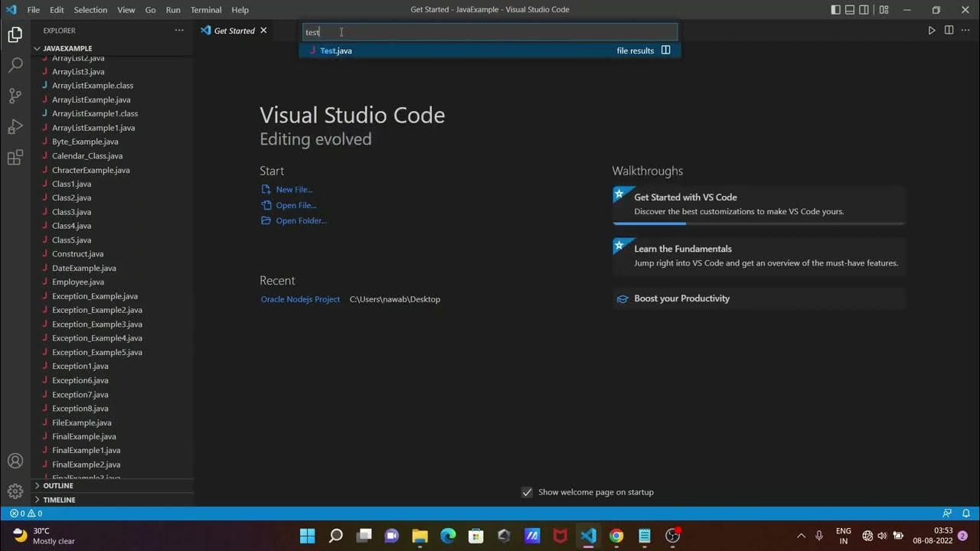
Task: Click the quick open search input field
Action: point(490,32)
